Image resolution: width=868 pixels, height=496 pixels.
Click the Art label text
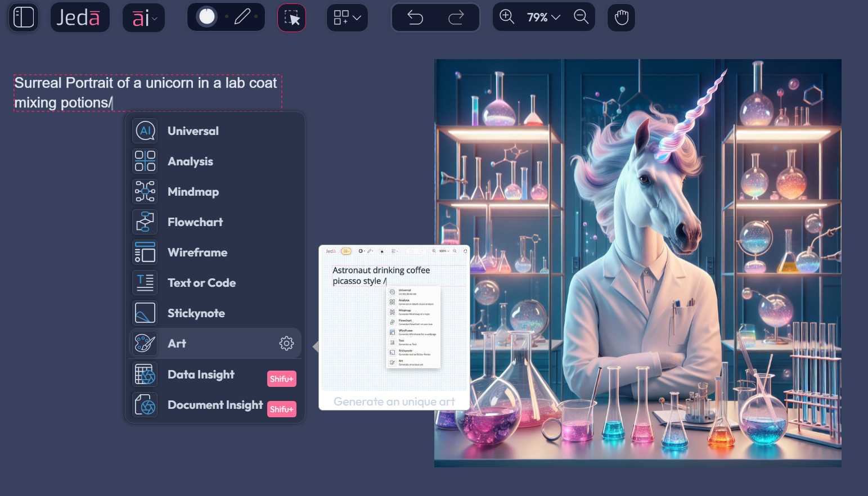click(177, 344)
